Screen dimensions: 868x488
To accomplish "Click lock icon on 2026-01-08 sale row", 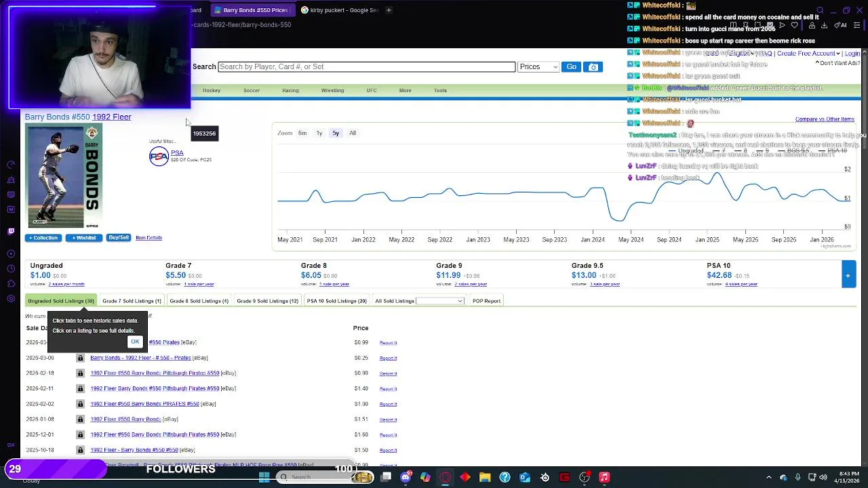I will (x=80, y=420).
